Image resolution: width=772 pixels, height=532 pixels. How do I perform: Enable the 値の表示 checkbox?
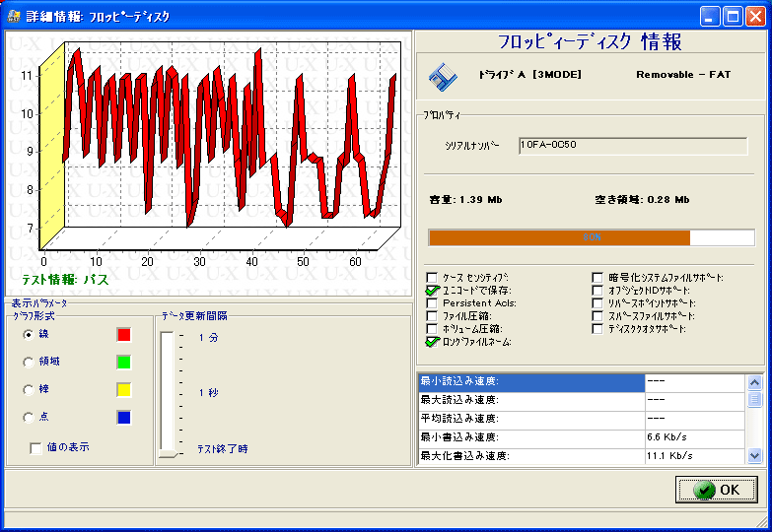pos(36,448)
